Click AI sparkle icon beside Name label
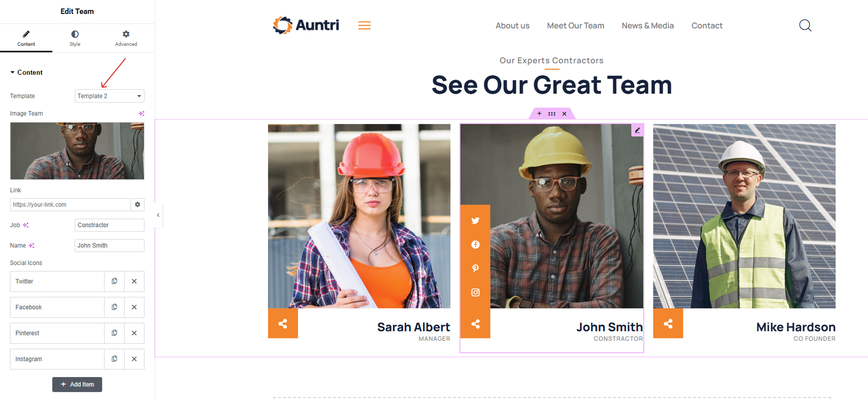The height and width of the screenshot is (399, 868). click(x=31, y=246)
